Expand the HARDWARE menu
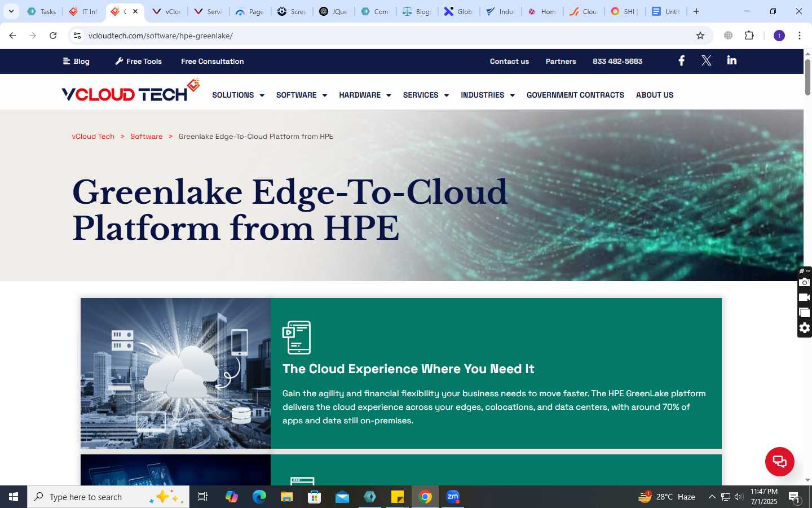This screenshot has height=508, width=812. pyautogui.click(x=365, y=95)
